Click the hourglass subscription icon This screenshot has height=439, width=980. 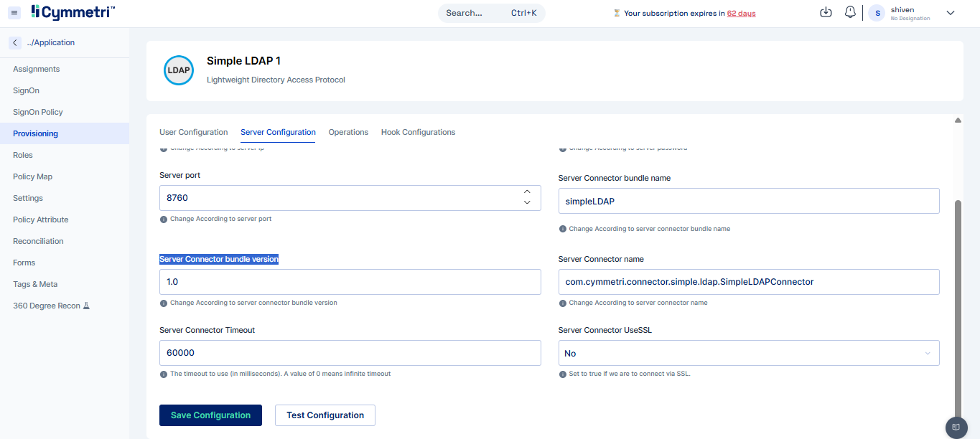click(617, 13)
